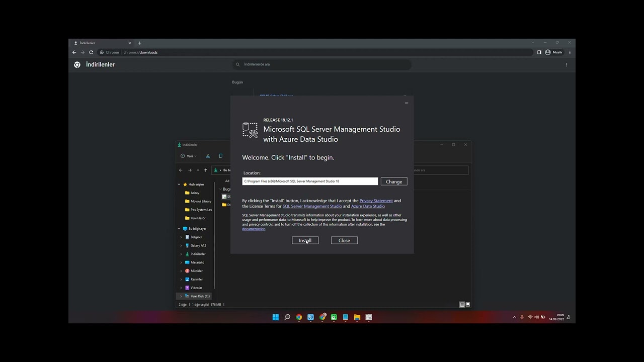Go forward in File Explorer
This screenshot has height=362, width=644.
190,170
